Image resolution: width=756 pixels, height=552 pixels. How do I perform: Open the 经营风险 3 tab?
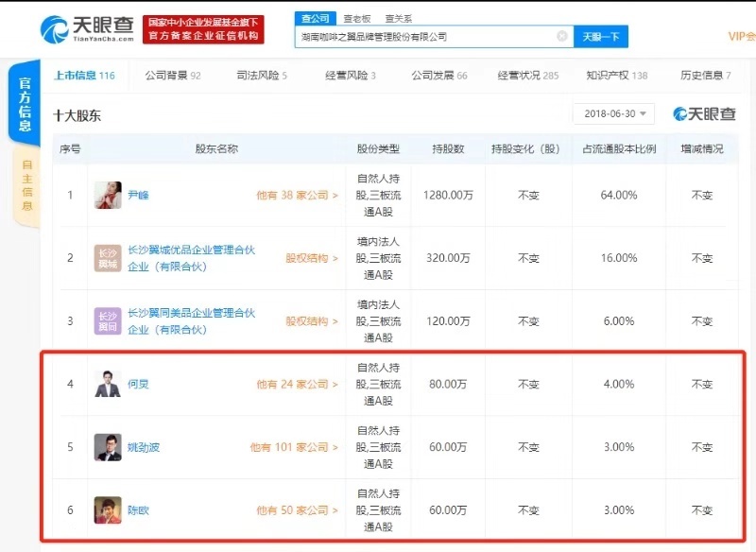[351, 76]
